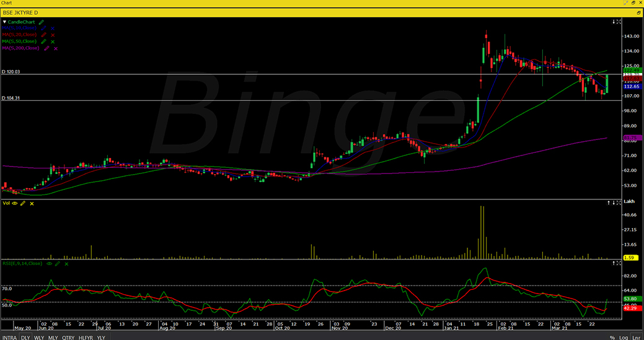
Task: Remove the Vol panel with X
Action: point(32,203)
